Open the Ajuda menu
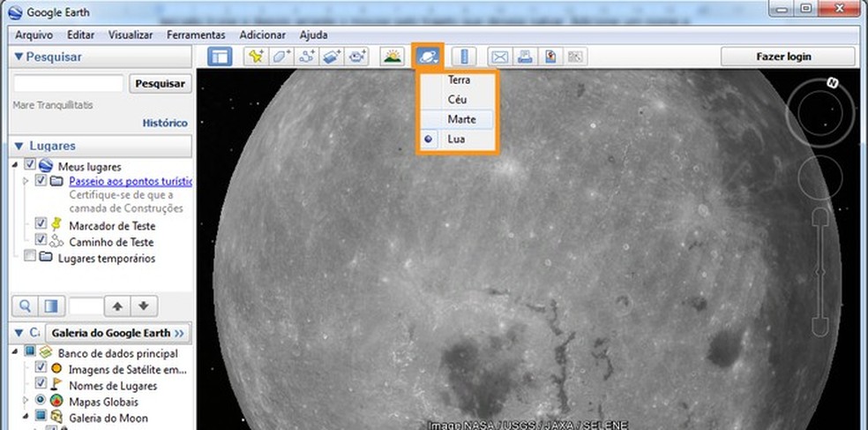 (x=313, y=34)
